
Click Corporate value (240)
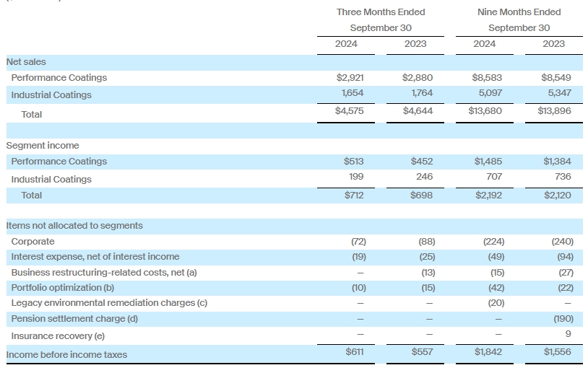[563, 242]
